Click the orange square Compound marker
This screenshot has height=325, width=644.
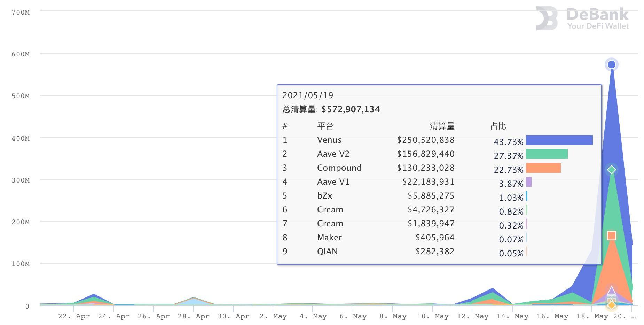(612, 235)
